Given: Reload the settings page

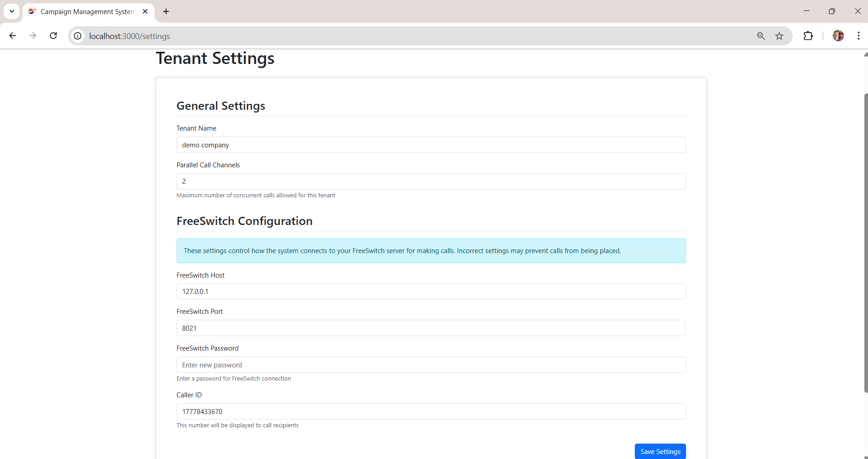Looking at the screenshot, I should click(53, 36).
